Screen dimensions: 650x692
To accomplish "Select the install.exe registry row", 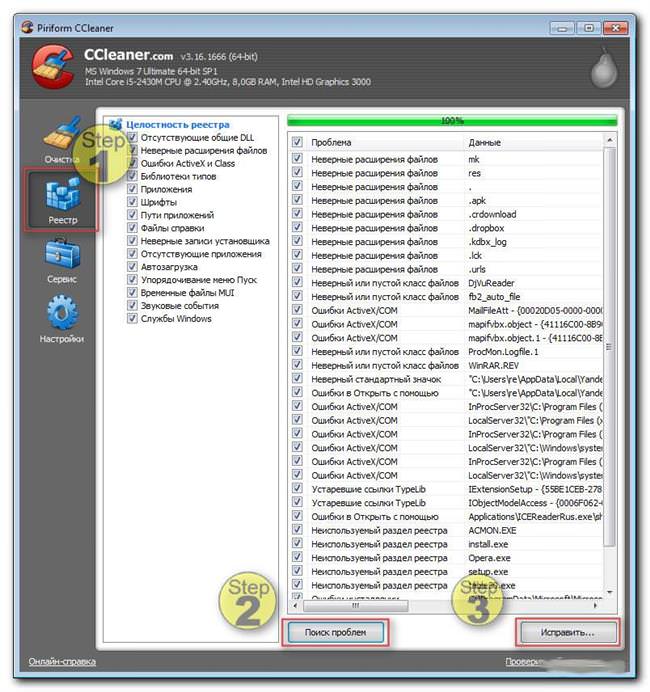I will [445, 544].
